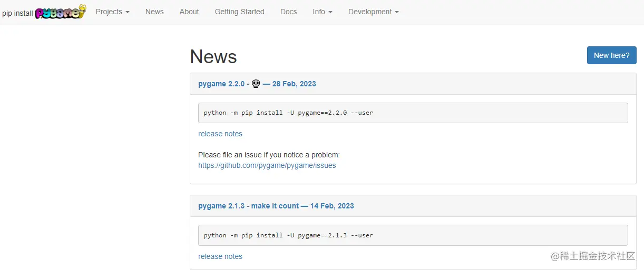The image size is (644, 270).
Task: Open the Docs page
Action: [x=289, y=12]
